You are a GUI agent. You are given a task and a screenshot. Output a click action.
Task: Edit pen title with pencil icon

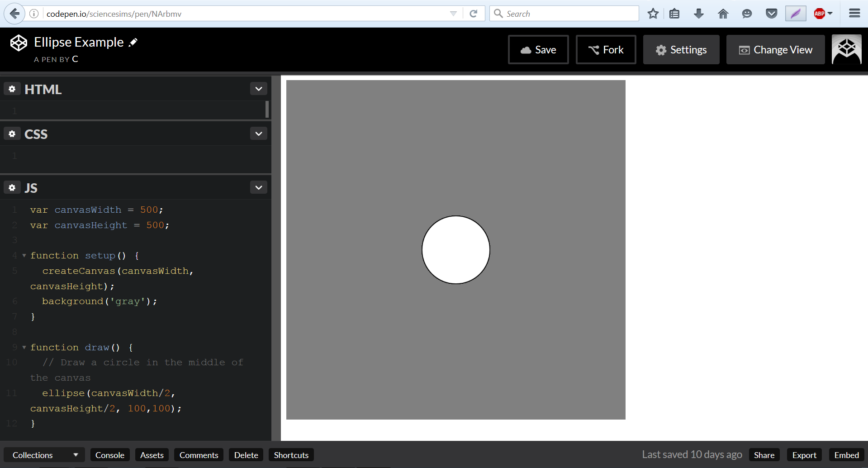pyautogui.click(x=133, y=43)
